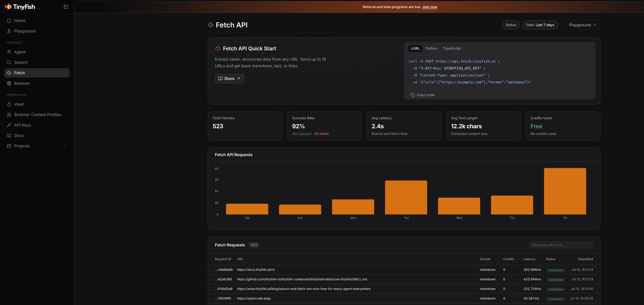Open the Playground button at top right
The height and width of the screenshot is (305, 644).
tap(583, 25)
